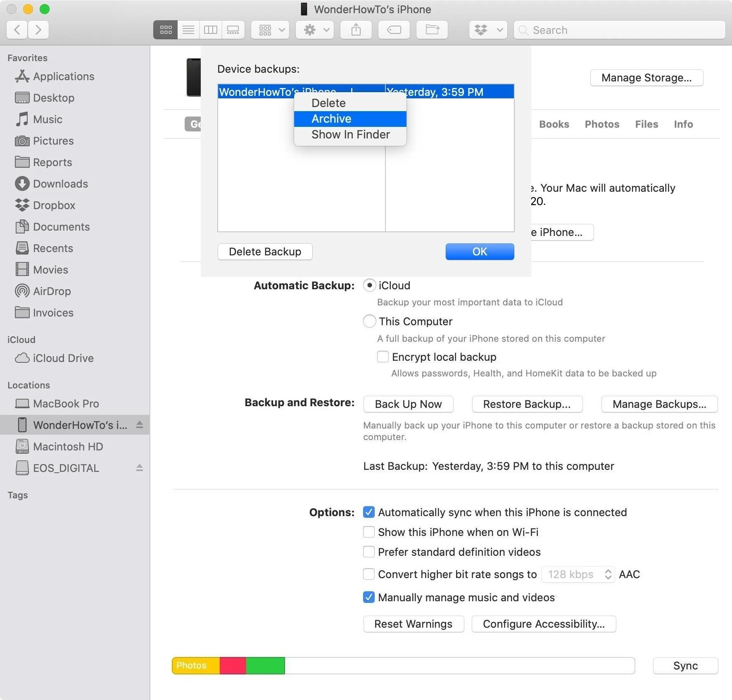Open the gear action menu
This screenshot has width=732, height=700.
pos(315,30)
